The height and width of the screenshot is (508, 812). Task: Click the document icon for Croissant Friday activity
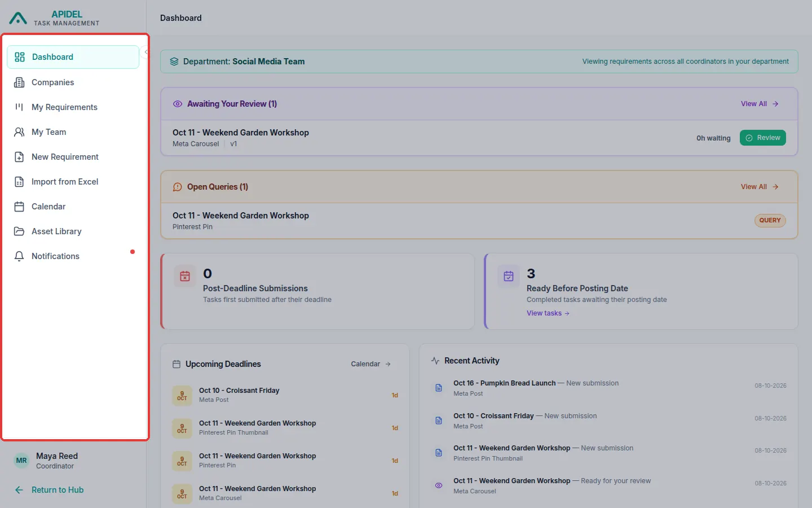pos(439,421)
